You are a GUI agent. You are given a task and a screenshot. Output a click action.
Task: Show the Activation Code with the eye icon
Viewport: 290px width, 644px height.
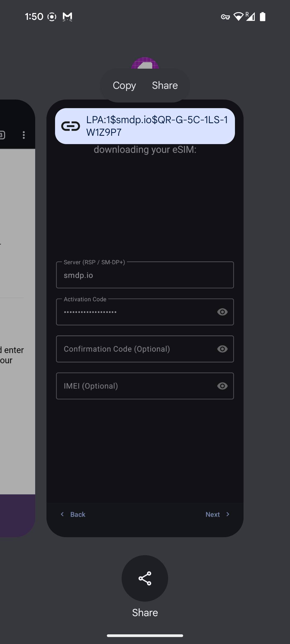(x=222, y=312)
